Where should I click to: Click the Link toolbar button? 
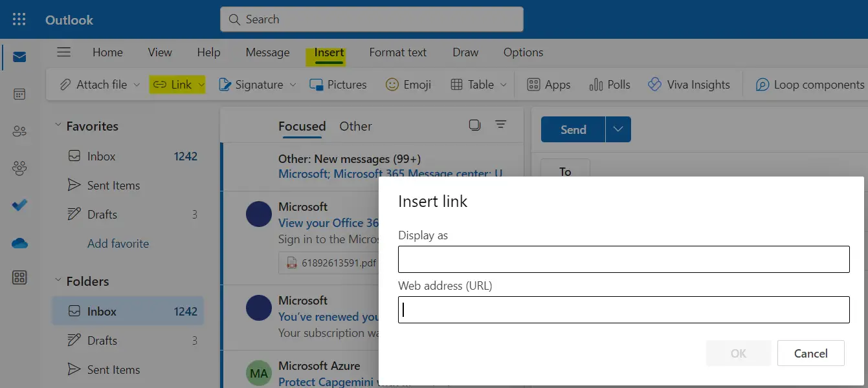tap(172, 85)
